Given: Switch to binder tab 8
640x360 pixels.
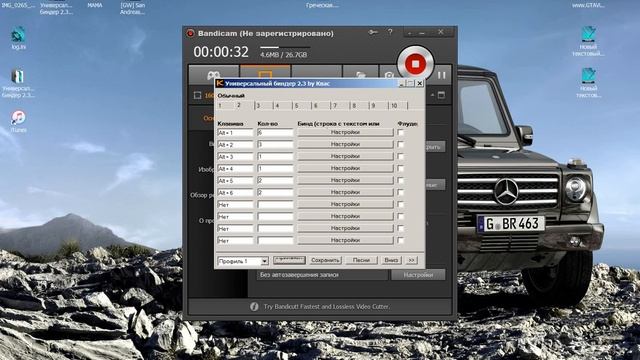Looking at the screenshot, I should (360, 106).
